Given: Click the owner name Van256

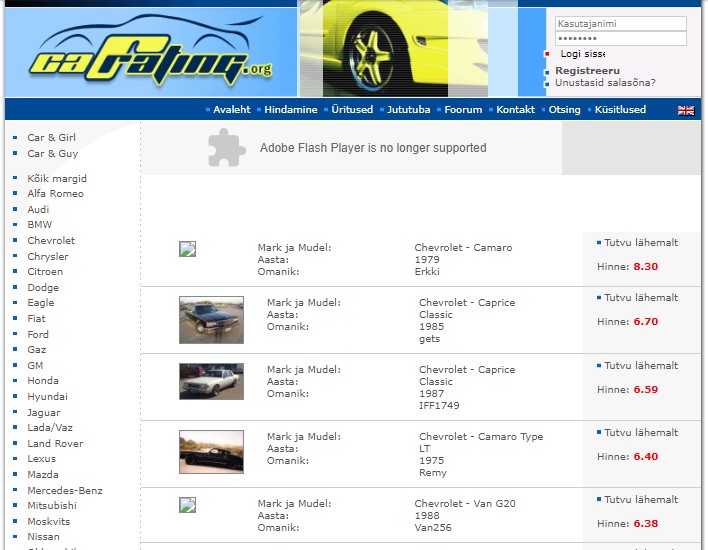Looking at the screenshot, I should click(x=433, y=527).
